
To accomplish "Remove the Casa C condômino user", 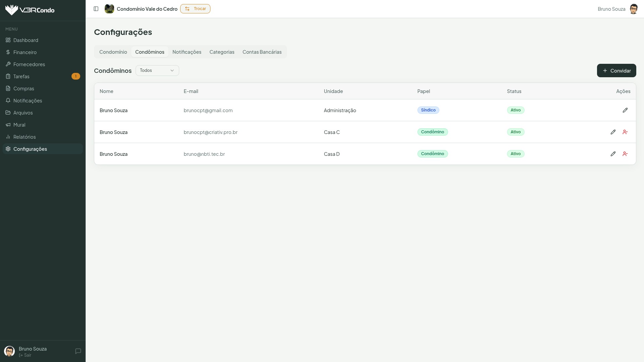I will coord(625,132).
